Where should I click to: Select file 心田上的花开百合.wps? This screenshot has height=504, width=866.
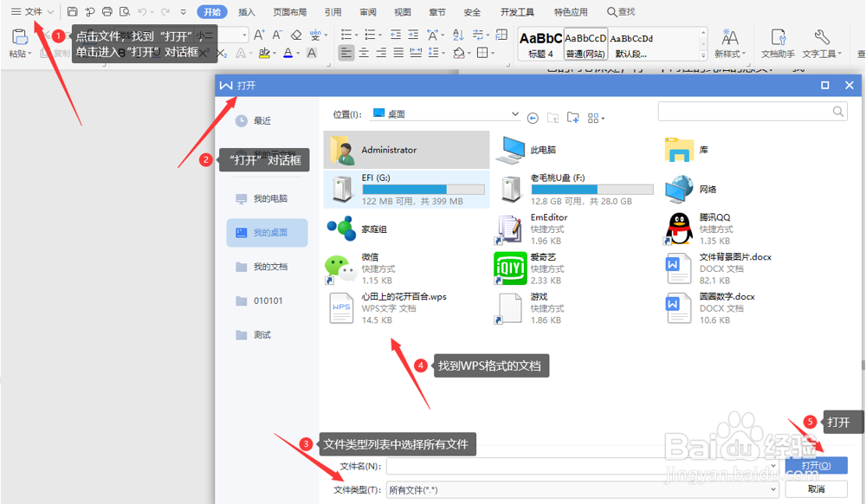406,308
